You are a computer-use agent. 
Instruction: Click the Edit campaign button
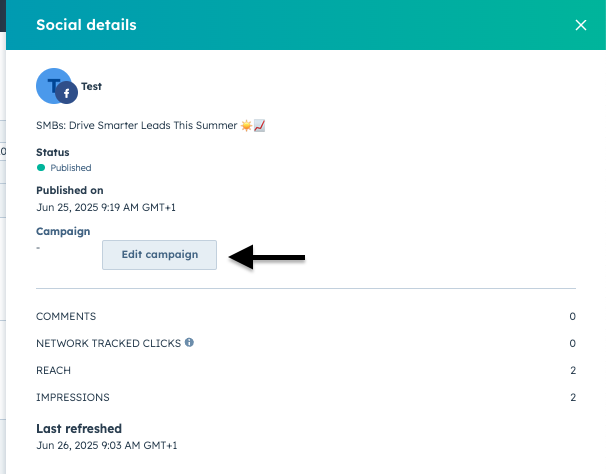click(159, 255)
